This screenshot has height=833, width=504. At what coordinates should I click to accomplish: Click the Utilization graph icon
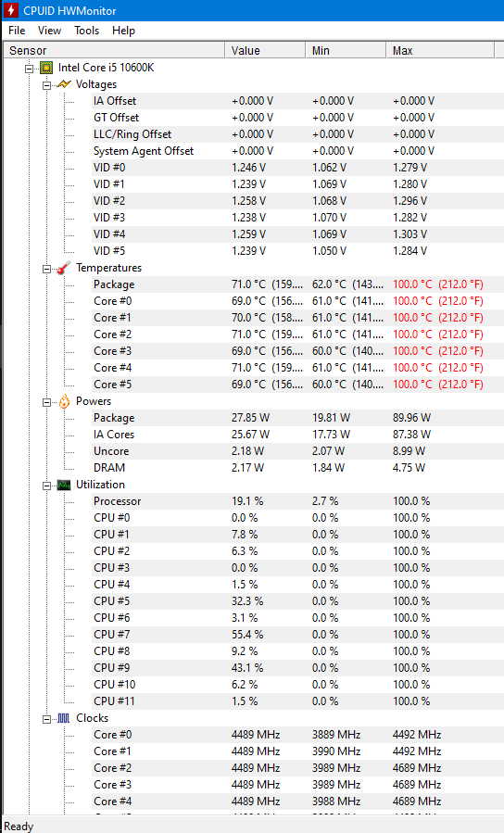64,485
